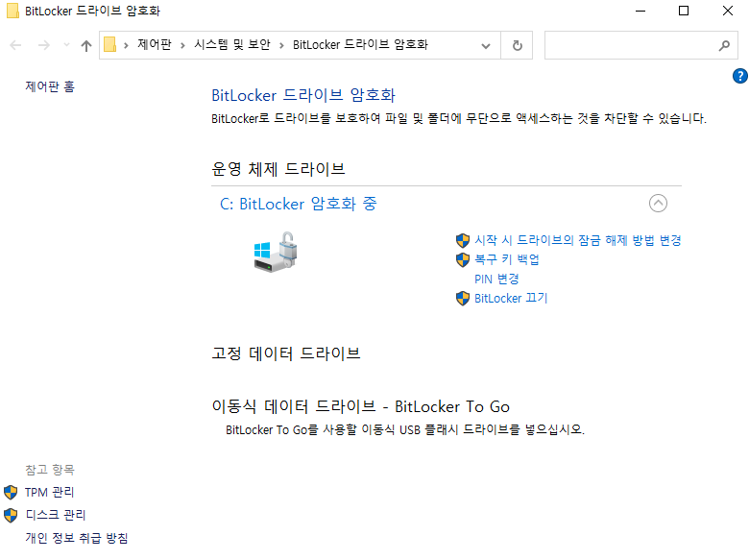Minimize the BitLocker window
Screen dimensions: 749x560
(x=640, y=11)
